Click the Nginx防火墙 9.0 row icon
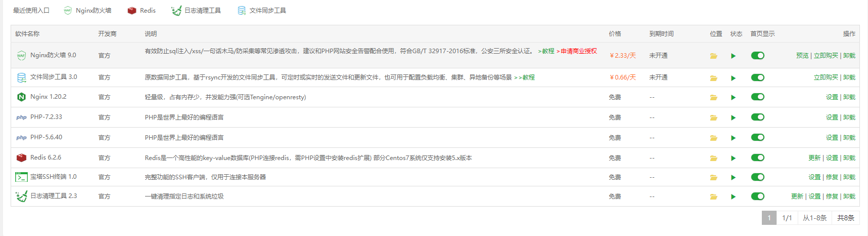Screen dimensions: 868x236 (21, 56)
